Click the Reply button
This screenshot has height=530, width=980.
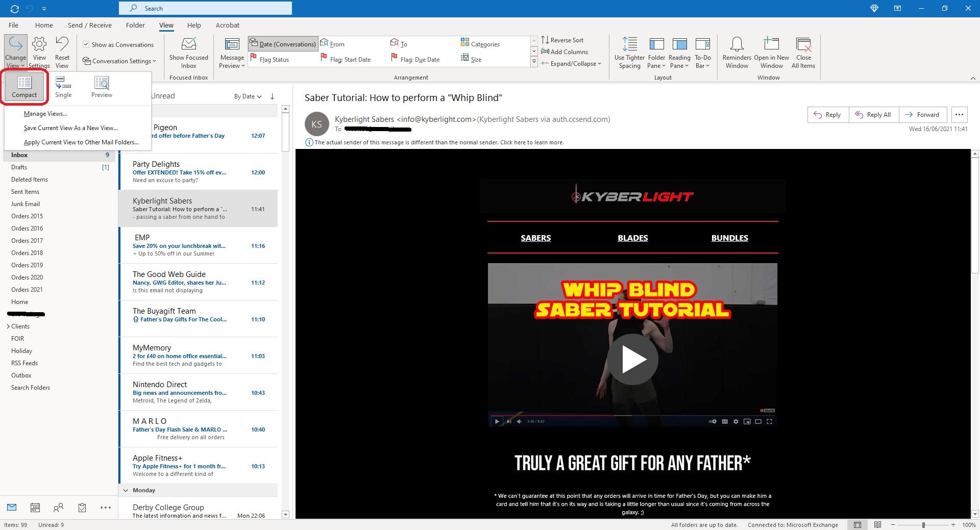828,115
